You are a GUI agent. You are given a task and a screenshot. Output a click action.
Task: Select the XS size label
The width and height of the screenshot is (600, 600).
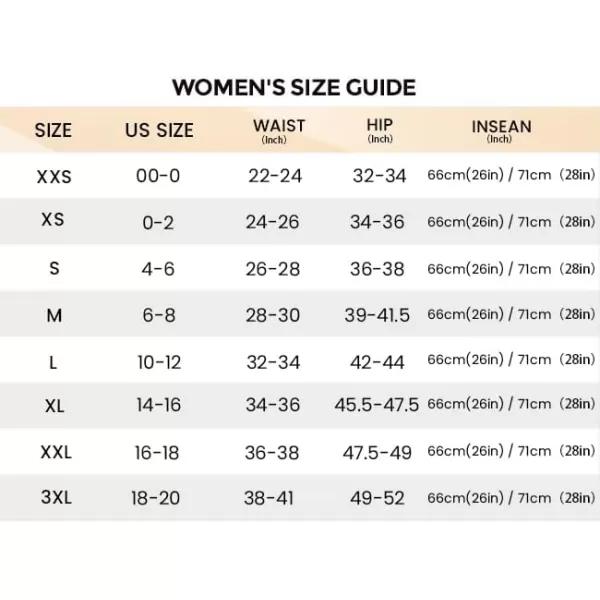[53, 222]
